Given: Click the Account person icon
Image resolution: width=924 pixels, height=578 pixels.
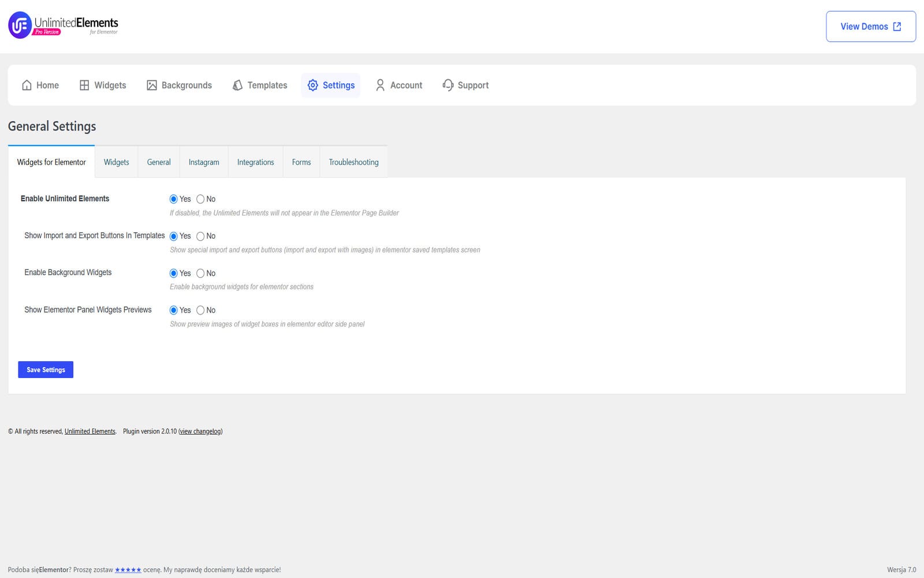Looking at the screenshot, I should [380, 85].
